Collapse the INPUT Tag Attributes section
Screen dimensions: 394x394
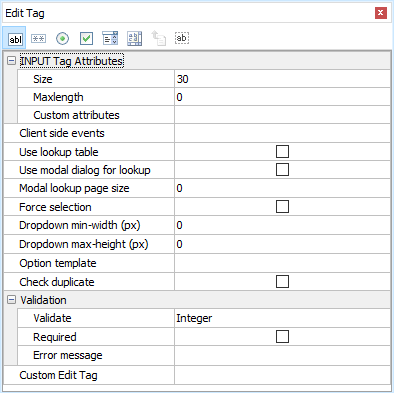(x=11, y=61)
